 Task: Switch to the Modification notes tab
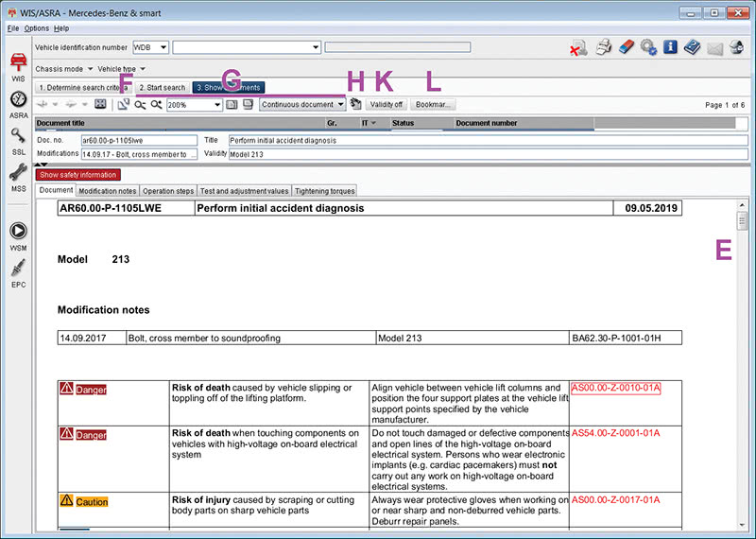[108, 191]
